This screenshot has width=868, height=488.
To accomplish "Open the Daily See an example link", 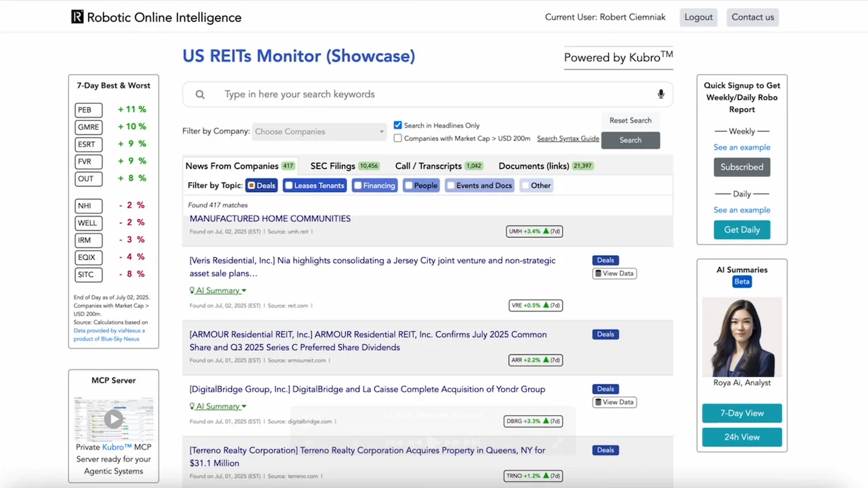I will [742, 210].
